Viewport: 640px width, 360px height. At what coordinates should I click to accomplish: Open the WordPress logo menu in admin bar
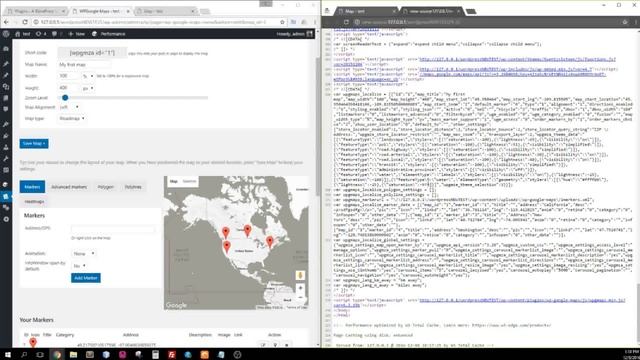coord(6,34)
